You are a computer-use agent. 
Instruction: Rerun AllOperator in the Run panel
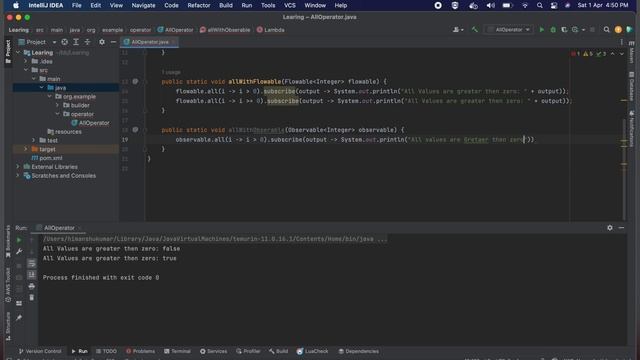[19, 240]
